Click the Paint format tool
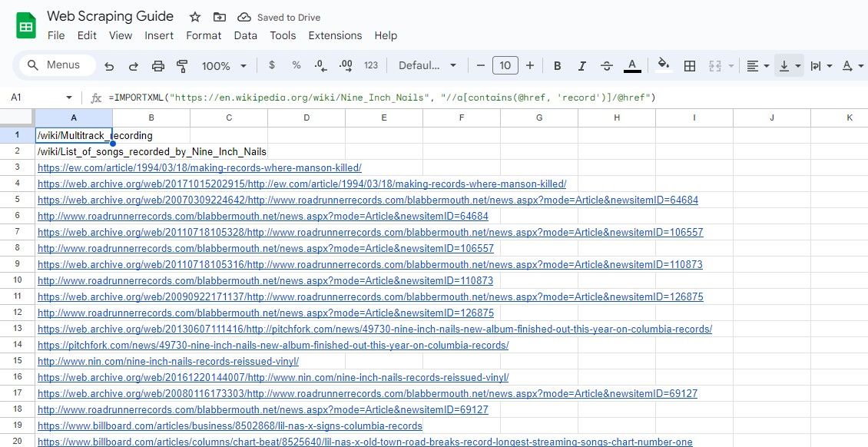This screenshot has height=447, width=868. tap(182, 65)
